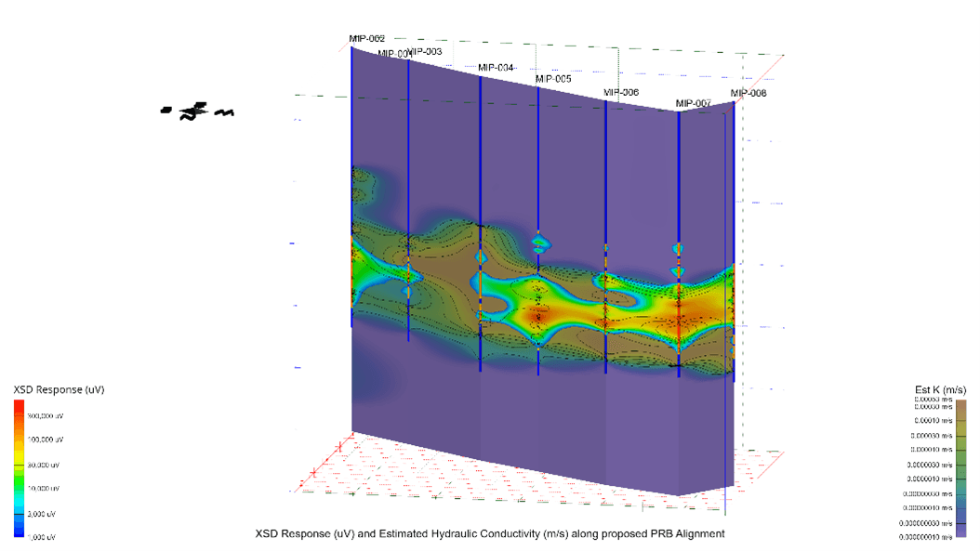
Task: Click the MIP-008 borehole label
Action: coord(748,93)
